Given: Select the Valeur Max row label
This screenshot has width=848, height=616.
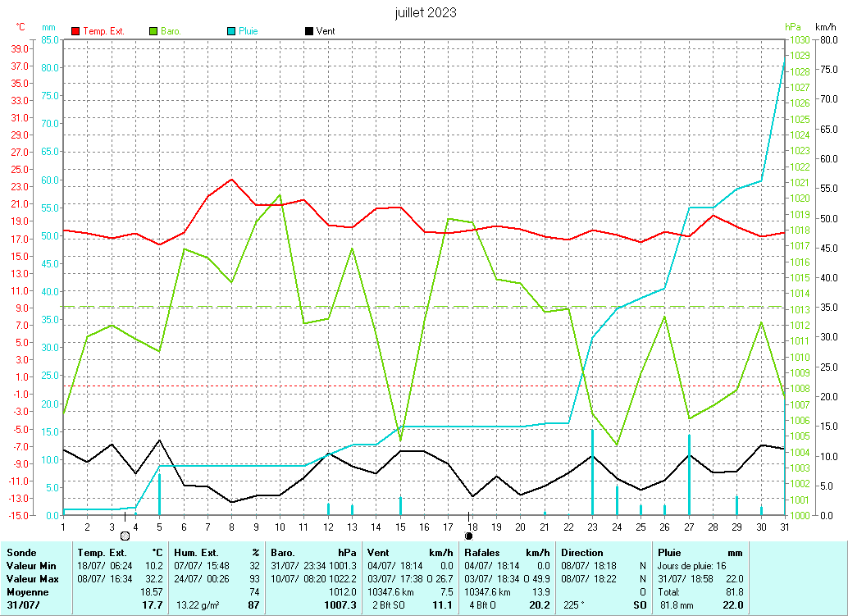Looking at the screenshot, I should click(x=31, y=578).
